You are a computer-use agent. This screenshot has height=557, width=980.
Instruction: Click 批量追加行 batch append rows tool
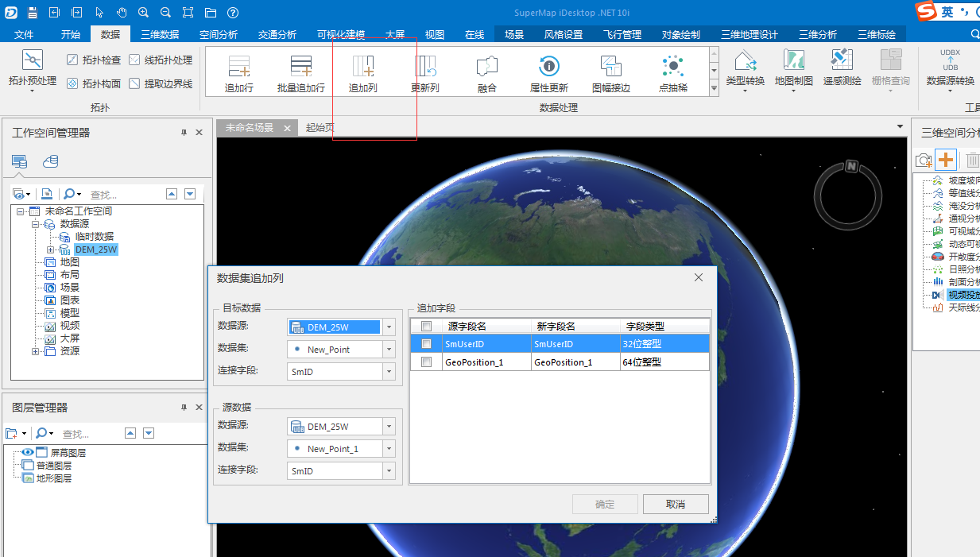click(x=301, y=74)
